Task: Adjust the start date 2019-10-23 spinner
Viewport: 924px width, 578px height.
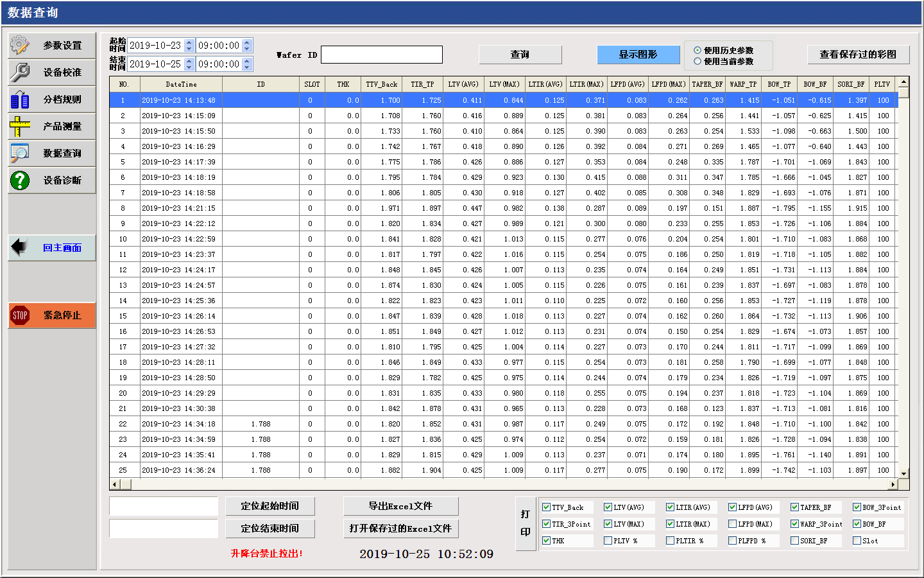Action: click(189, 46)
